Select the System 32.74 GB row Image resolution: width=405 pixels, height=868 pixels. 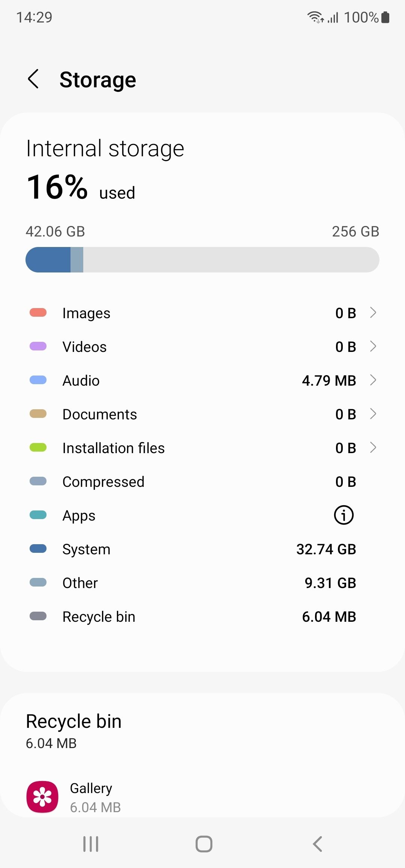click(202, 549)
